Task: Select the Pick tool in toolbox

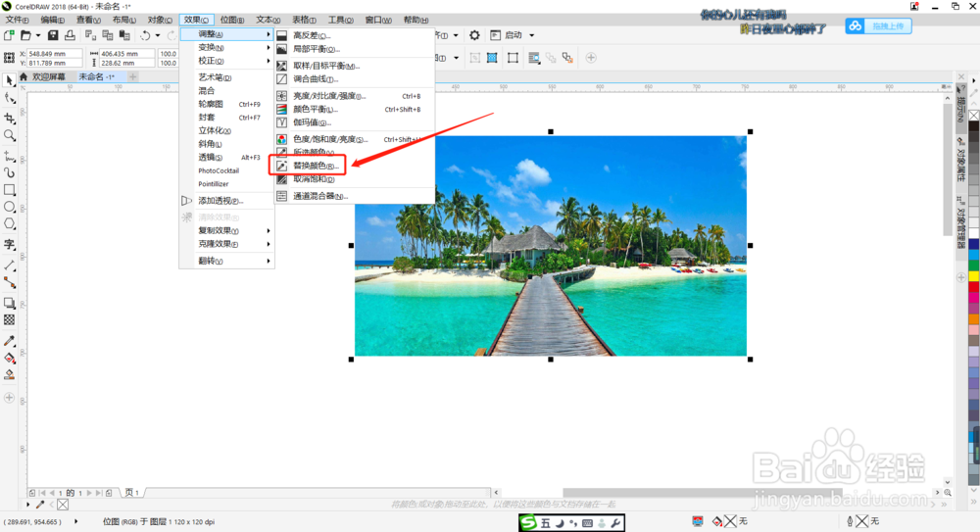Action: (10, 80)
